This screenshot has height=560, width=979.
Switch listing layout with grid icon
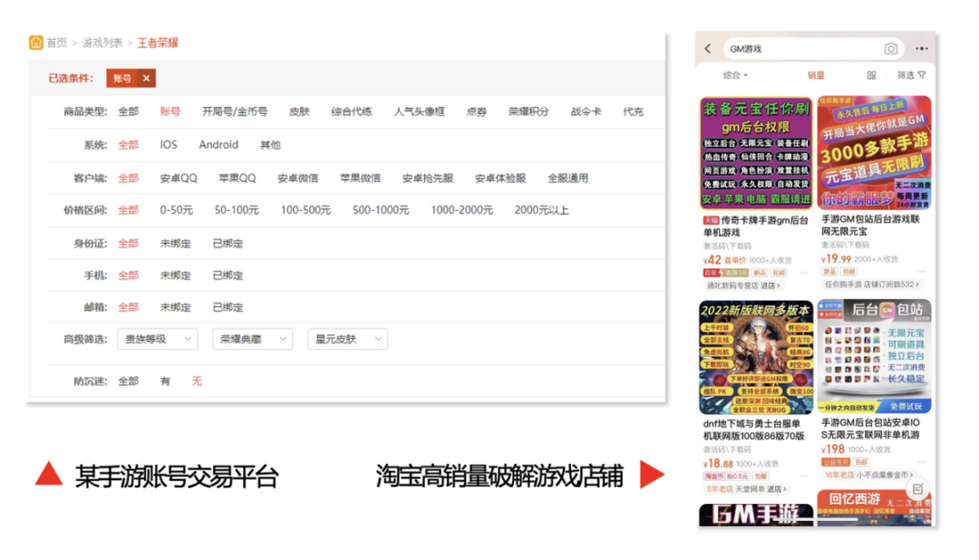[x=872, y=75]
